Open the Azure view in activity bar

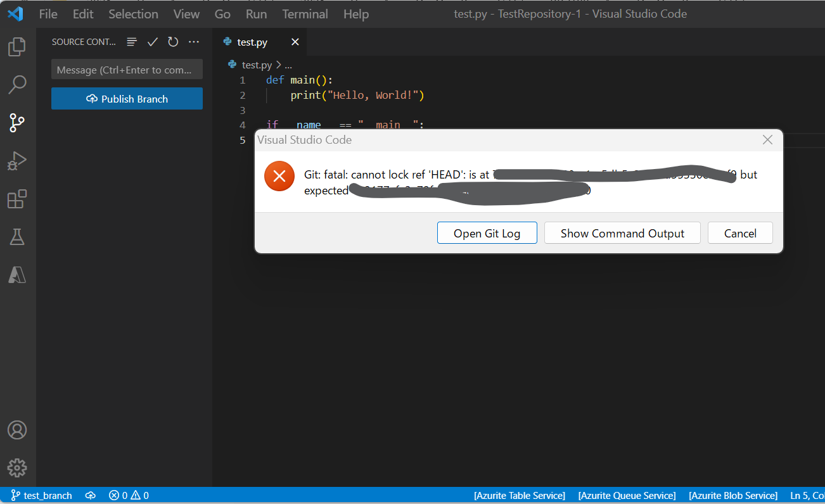point(17,274)
